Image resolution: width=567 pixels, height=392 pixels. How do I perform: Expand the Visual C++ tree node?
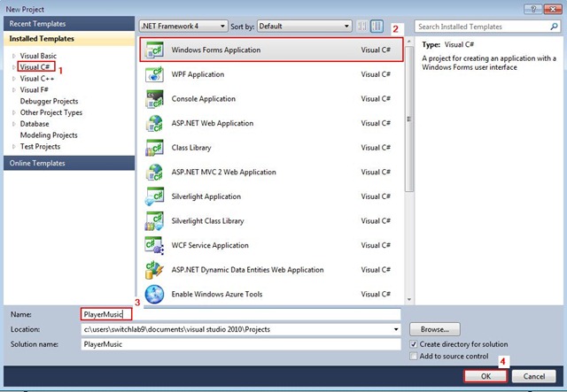point(14,79)
